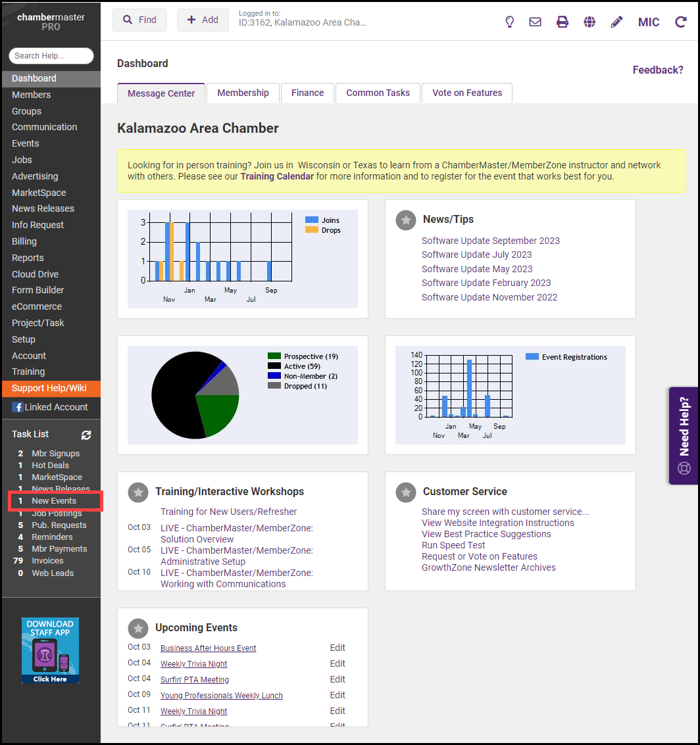Switch to the Membership tab
This screenshot has width=700, height=745.
(x=243, y=93)
